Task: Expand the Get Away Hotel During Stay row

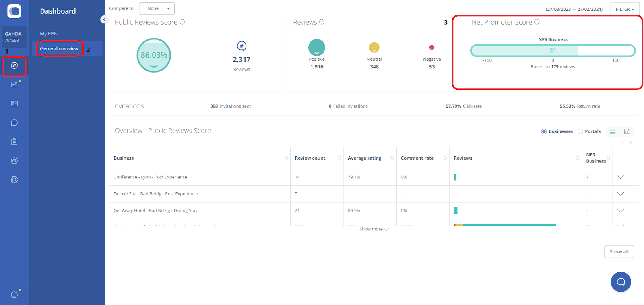Action: coord(621,210)
